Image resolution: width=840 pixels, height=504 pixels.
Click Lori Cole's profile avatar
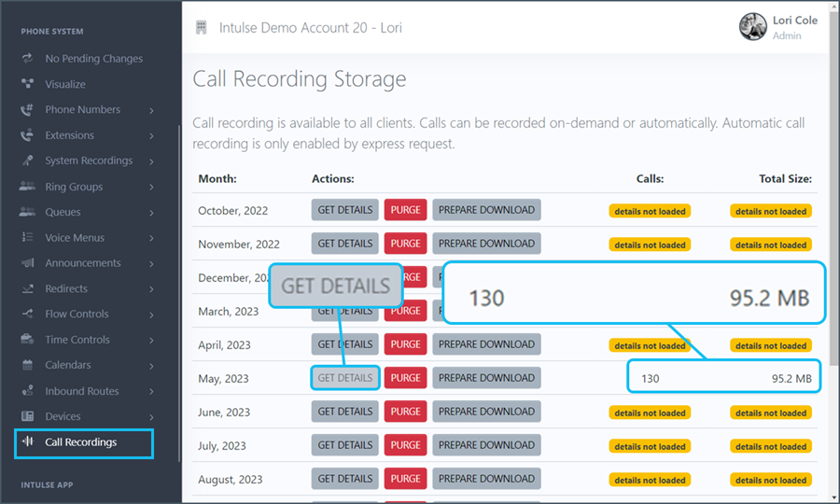tap(752, 27)
